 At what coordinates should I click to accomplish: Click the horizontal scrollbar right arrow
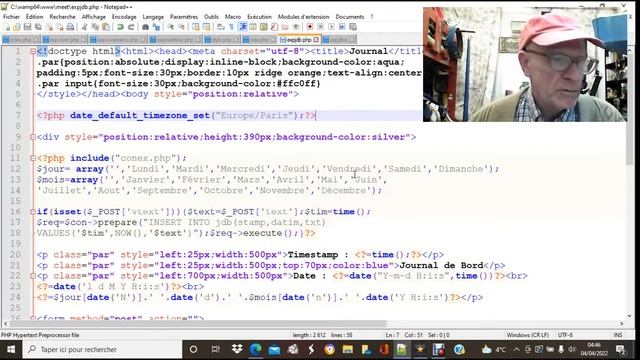[x=622, y=324]
